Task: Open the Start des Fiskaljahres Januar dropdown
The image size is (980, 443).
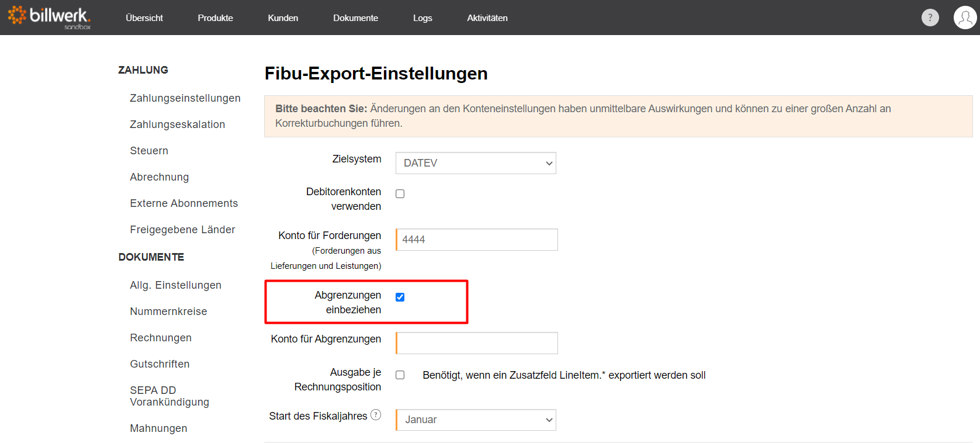Action: pos(476,420)
